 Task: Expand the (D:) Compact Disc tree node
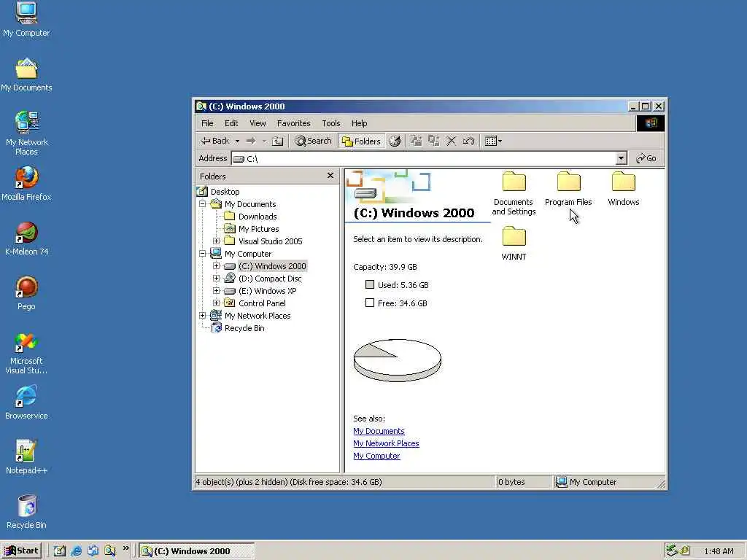[x=216, y=278]
